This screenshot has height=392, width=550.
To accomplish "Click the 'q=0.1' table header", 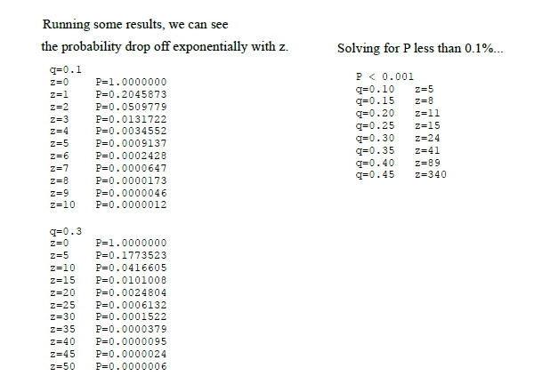I will (65, 69).
